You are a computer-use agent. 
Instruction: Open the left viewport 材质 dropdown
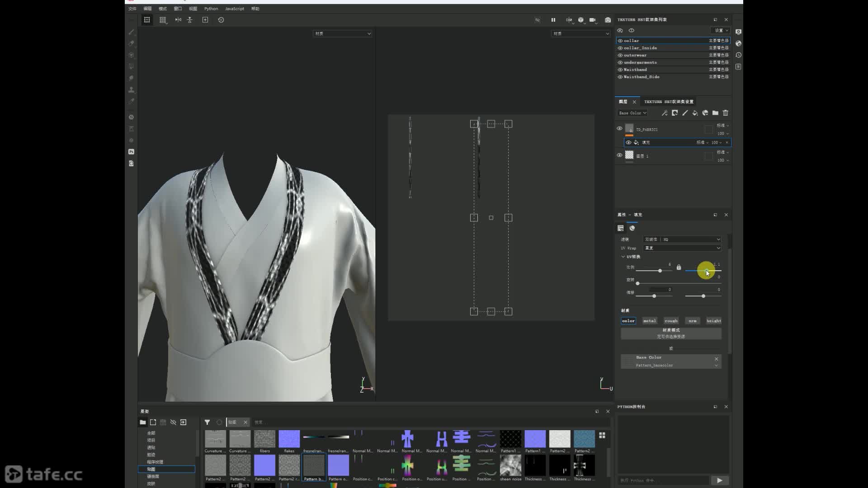pos(342,33)
